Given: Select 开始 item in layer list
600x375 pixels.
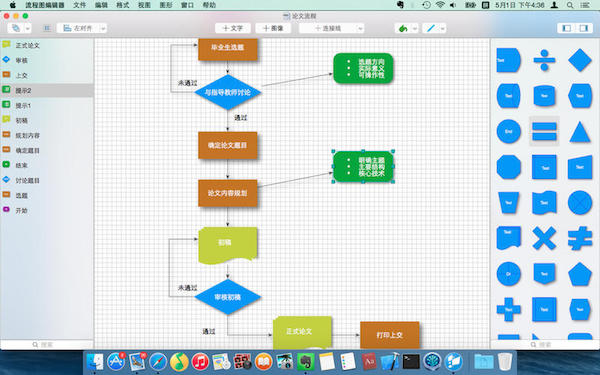Looking at the screenshot, I should (x=47, y=210).
